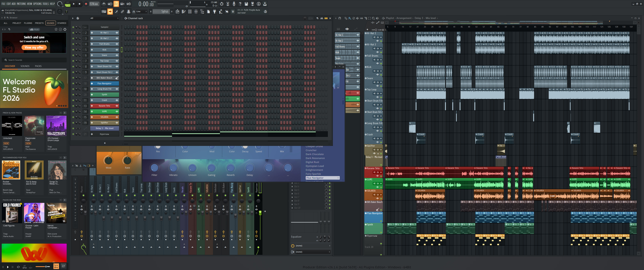Expand the Channel rack options arrow
Screen dimensions: 644x270
click(x=73, y=18)
